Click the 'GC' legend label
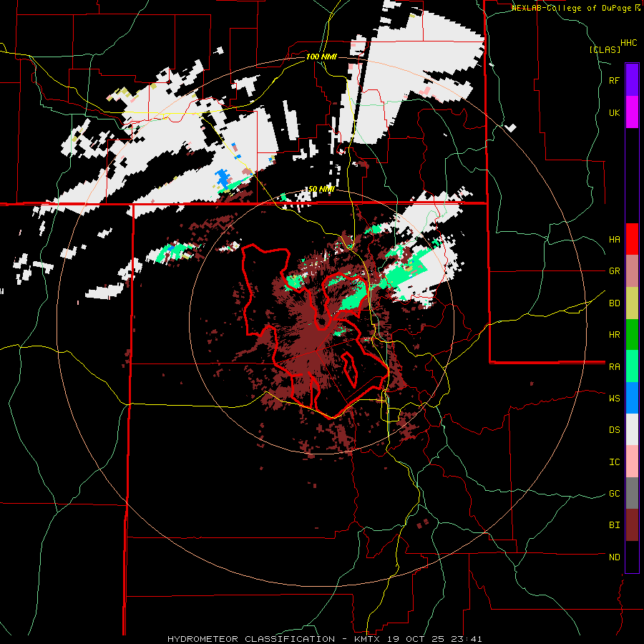Screen dimensions: 644x644 point(614,494)
